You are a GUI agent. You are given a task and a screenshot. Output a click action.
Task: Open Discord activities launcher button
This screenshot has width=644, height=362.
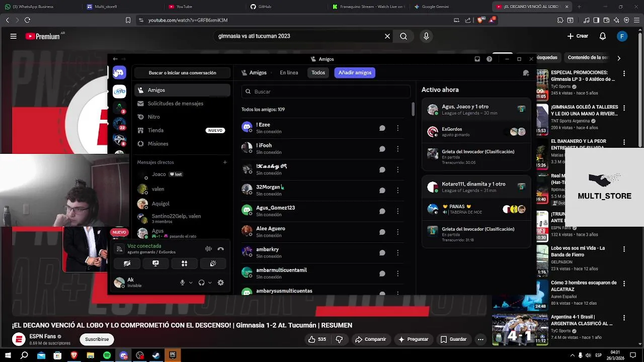(184, 263)
